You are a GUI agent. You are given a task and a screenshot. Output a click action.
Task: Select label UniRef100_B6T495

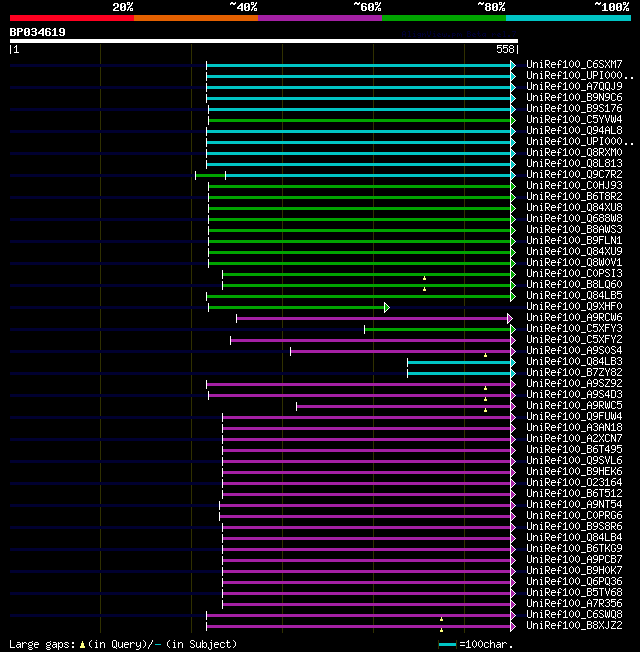(x=574, y=450)
